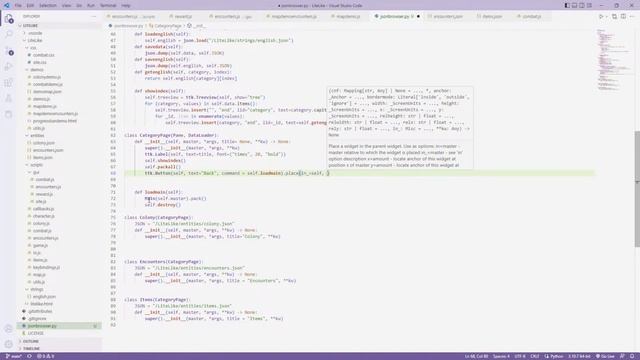Viewport: 640px width, 360px height.
Task: Switch to the encounters.json editor tab
Action: [x=448, y=16]
